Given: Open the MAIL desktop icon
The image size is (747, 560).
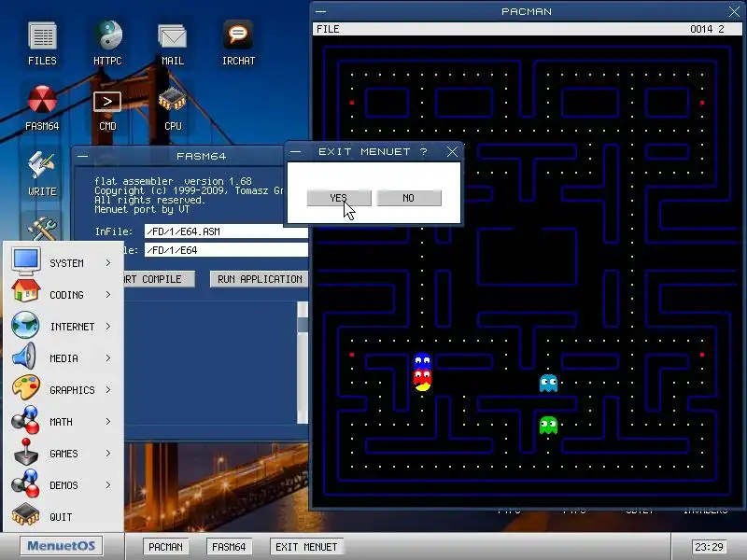Looking at the screenshot, I should click(173, 36).
